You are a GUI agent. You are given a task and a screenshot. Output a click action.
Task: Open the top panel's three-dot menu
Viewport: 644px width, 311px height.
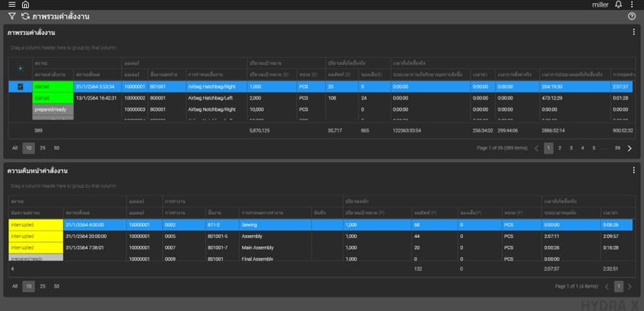634,32
